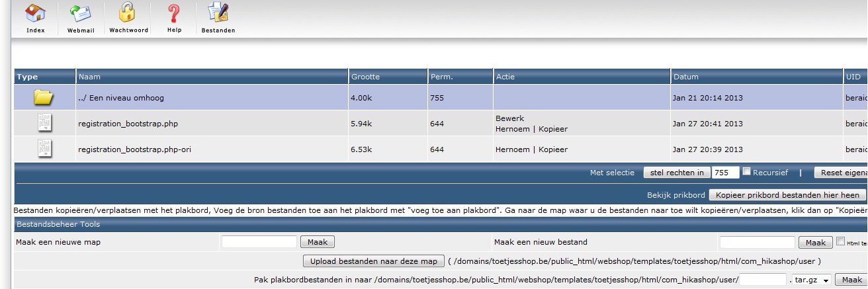Click Maak button for new map
This screenshot has width=868, height=289.
[318, 242]
